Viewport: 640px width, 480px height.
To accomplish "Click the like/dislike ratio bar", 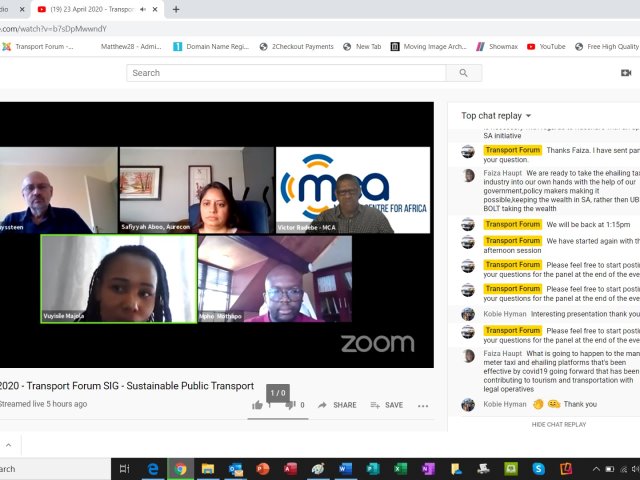I will [x=278, y=419].
